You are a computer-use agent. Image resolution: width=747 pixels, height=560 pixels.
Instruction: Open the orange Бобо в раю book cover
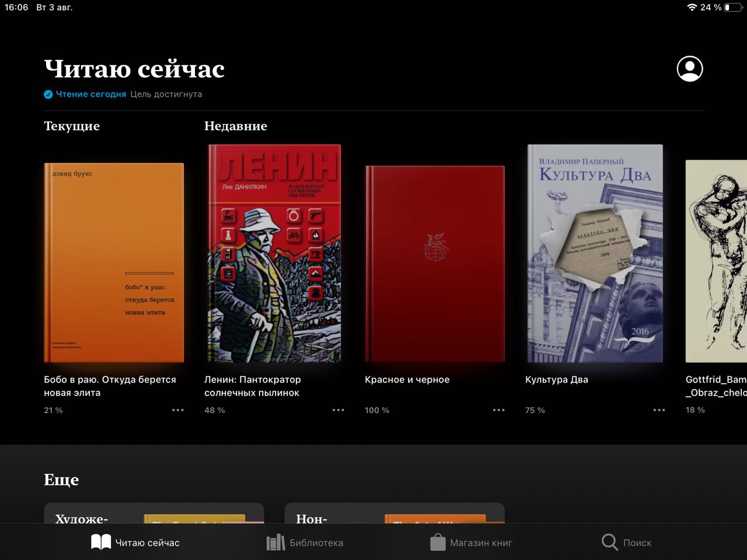coord(114,262)
